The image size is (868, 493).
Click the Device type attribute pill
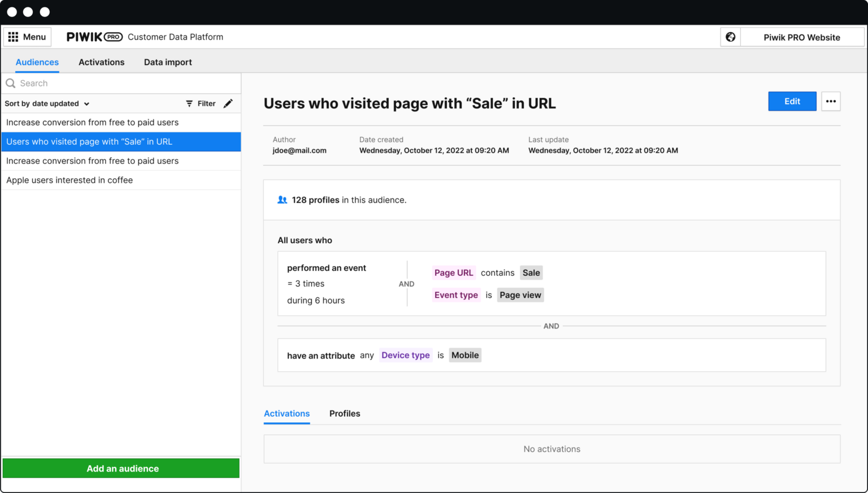click(405, 355)
